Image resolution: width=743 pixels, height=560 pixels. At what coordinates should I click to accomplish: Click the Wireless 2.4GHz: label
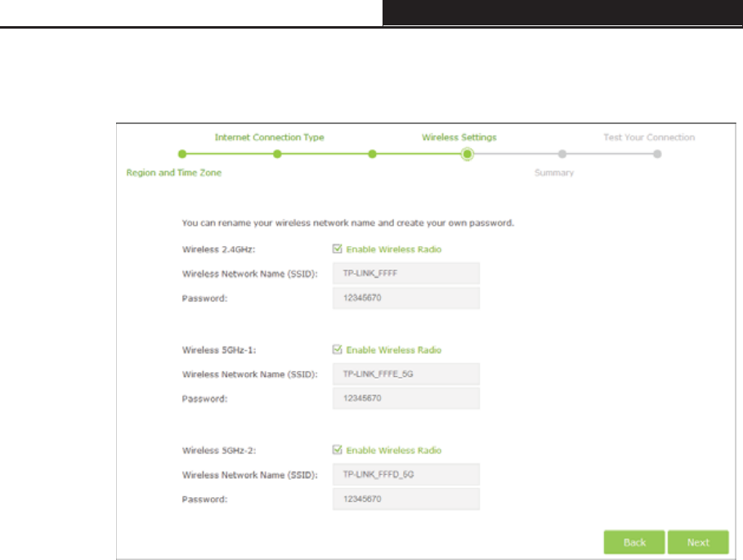tap(218, 249)
